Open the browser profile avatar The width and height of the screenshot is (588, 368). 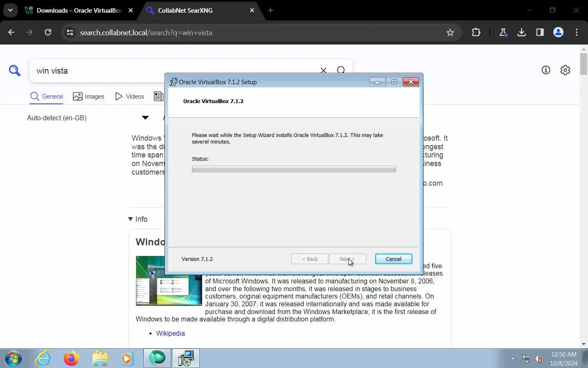(558, 32)
